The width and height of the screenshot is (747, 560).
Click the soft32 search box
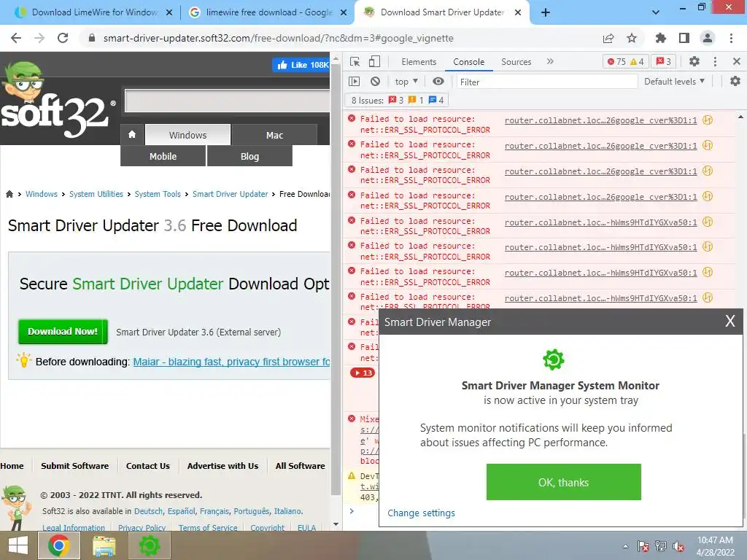click(x=228, y=101)
